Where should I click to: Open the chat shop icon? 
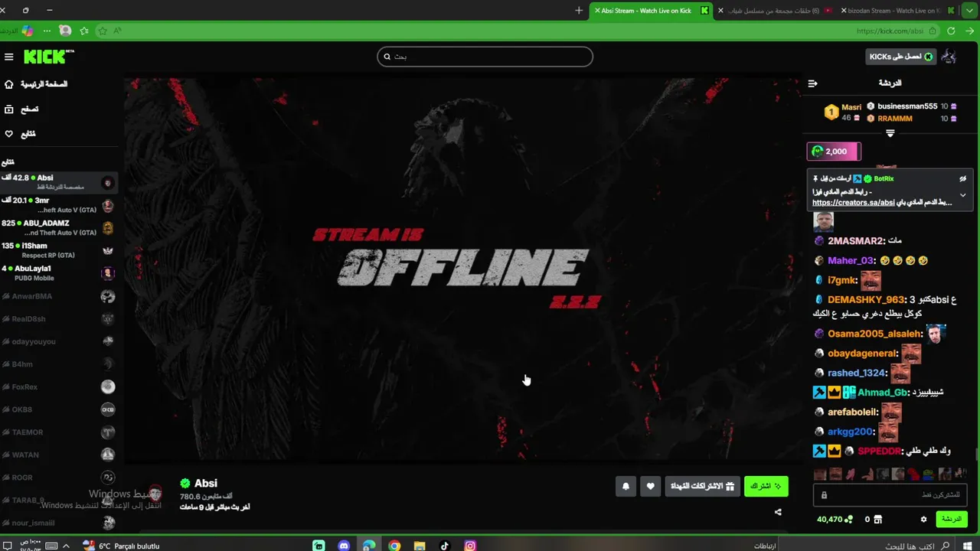pyautogui.click(x=878, y=519)
